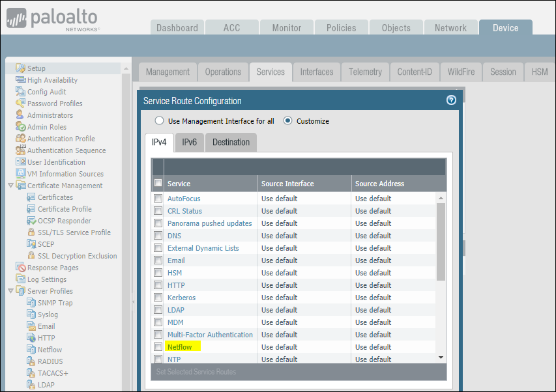Image resolution: width=556 pixels, height=392 pixels.
Task: Click the Administrators user icon
Action: pyautogui.click(x=21, y=115)
